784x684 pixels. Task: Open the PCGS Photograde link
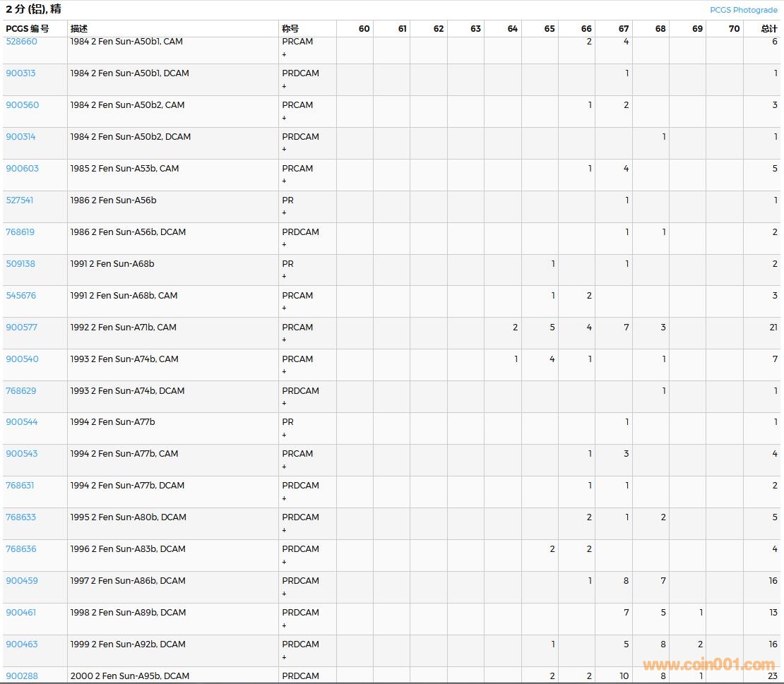click(x=743, y=10)
